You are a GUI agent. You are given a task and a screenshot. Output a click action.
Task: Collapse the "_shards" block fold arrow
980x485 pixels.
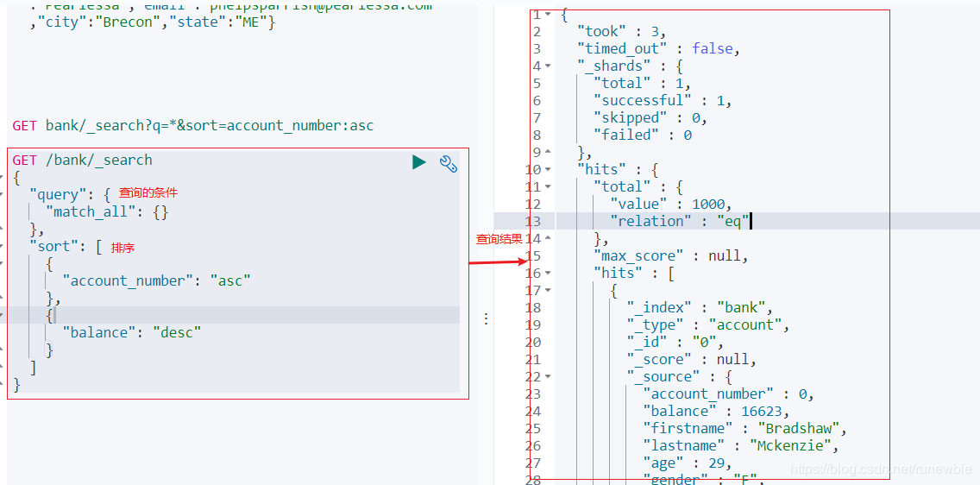pos(548,66)
